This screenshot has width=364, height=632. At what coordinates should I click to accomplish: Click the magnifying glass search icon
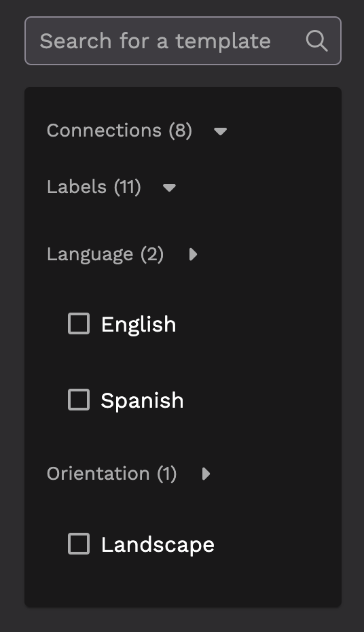click(316, 41)
